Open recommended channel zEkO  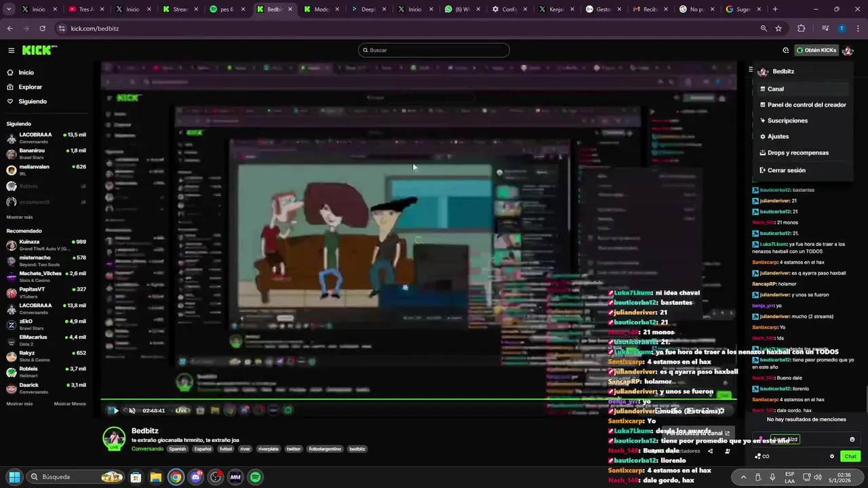(46, 325)
